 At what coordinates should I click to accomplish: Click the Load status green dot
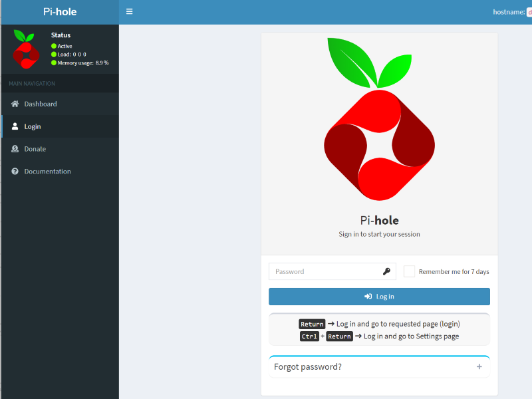click(x=54, y=55)
